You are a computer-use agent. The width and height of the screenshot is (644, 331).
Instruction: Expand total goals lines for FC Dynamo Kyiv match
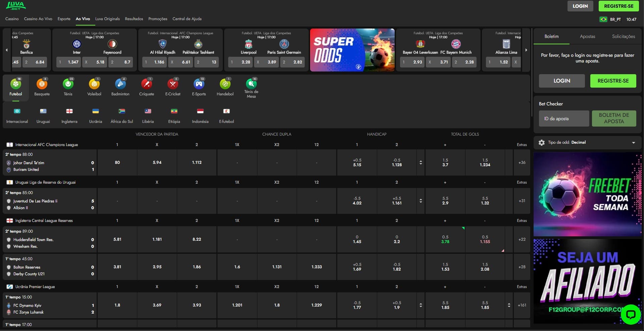pos(509,305)
